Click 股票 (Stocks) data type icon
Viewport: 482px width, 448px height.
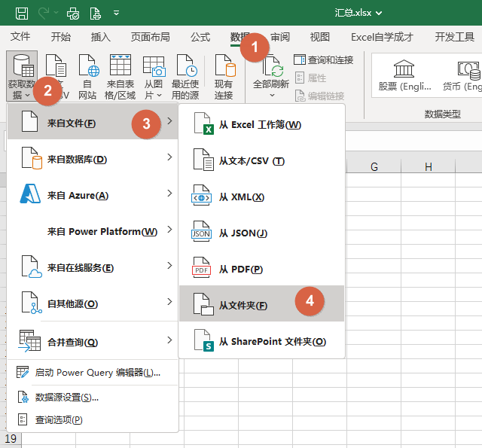404,77
